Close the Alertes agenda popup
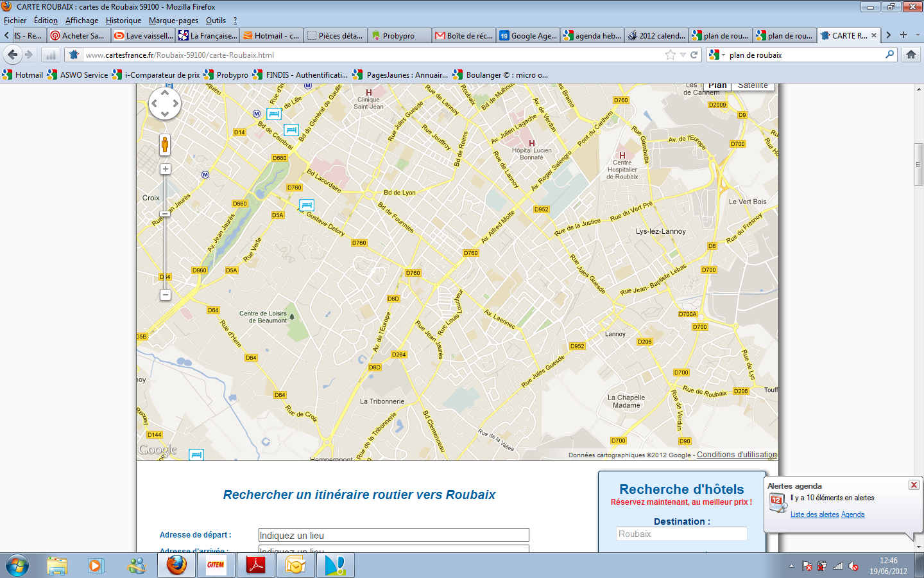 point(914,485)
